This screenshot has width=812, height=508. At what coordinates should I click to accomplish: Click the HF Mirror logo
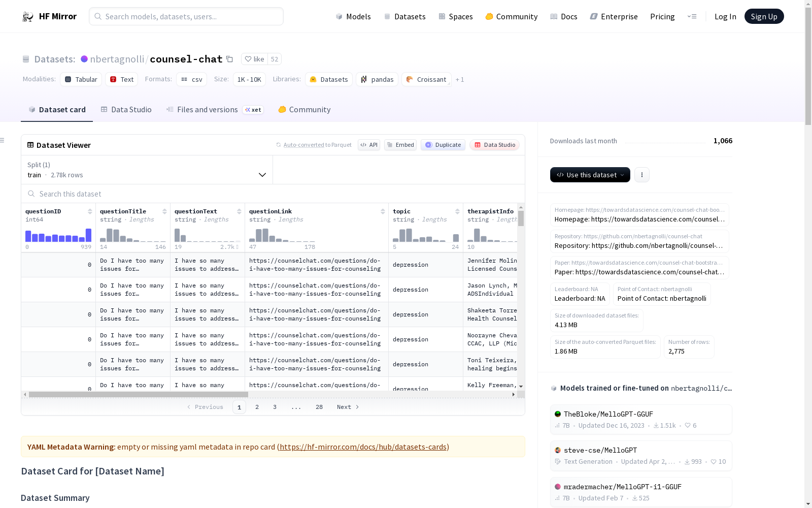49,16
